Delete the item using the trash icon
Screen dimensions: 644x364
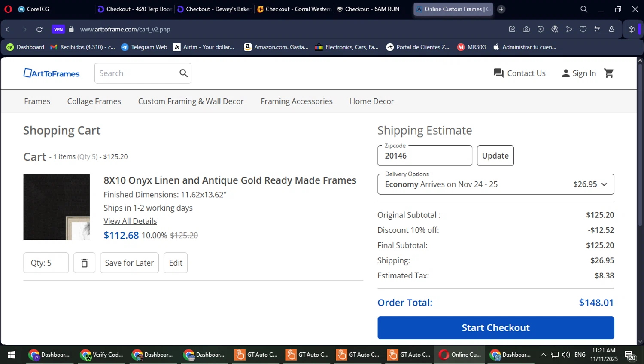coord(85,263)
